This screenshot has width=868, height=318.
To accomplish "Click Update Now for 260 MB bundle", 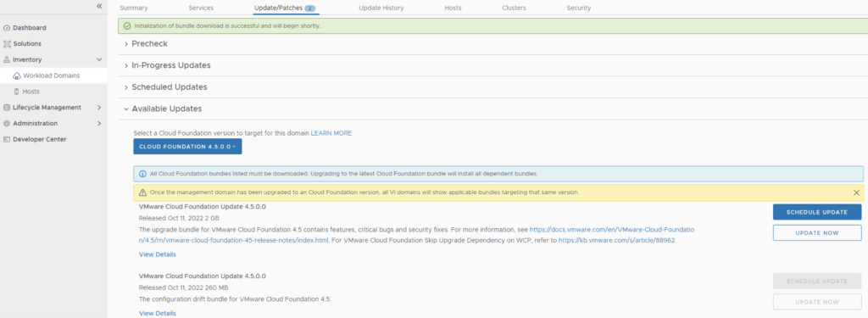I will 817,302.
